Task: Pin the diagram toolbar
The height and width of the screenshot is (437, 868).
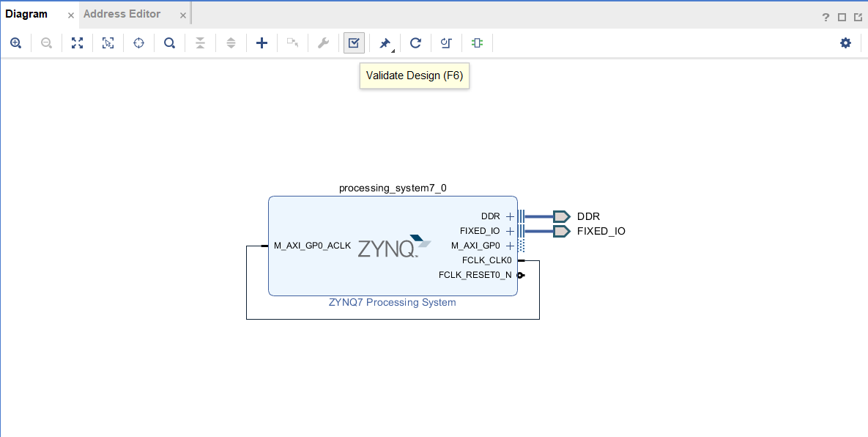Action: click(385, 43)
